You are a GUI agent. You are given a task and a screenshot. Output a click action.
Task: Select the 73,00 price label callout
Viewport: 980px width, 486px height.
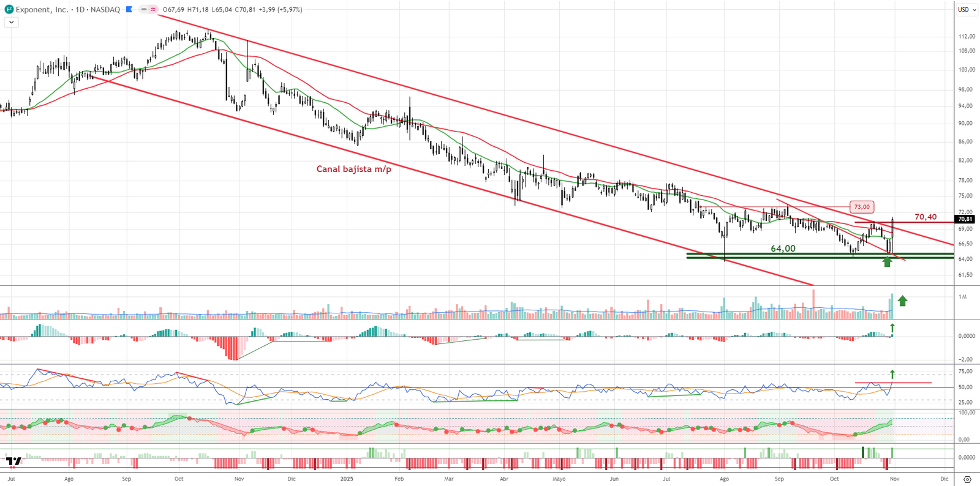pos(862,207)
